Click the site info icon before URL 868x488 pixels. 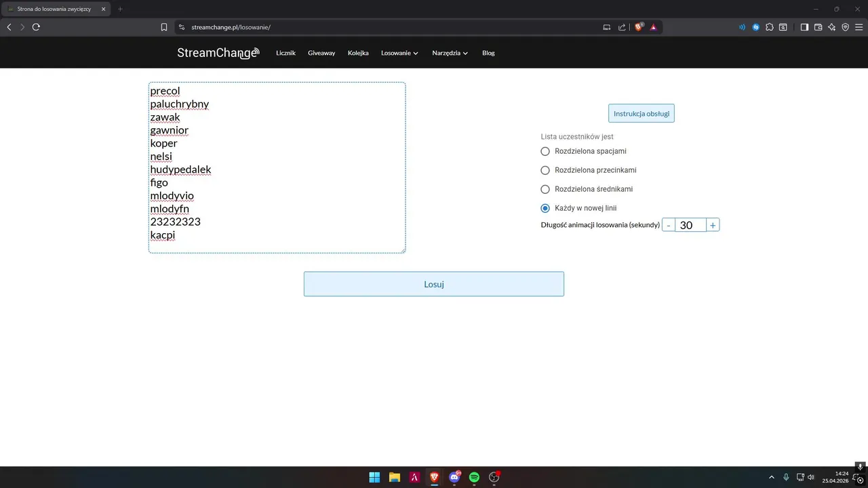181,27
